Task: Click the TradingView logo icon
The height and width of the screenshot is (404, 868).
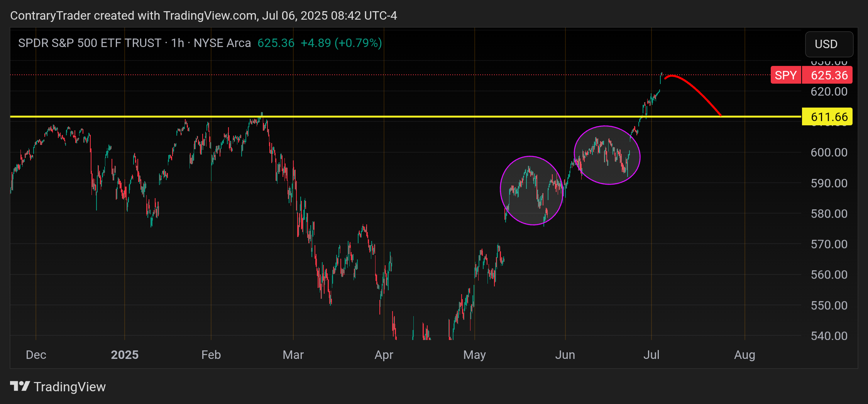Action: pyautogui.click(x=20, y=386)
